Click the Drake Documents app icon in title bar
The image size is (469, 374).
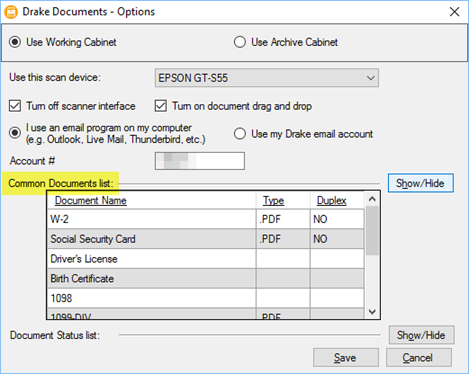click(11, 12)
